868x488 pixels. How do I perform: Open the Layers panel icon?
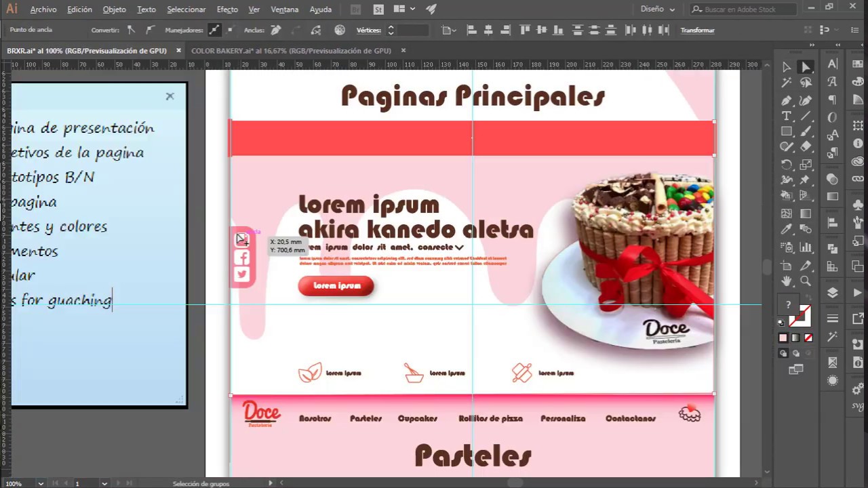coord(833,293)
